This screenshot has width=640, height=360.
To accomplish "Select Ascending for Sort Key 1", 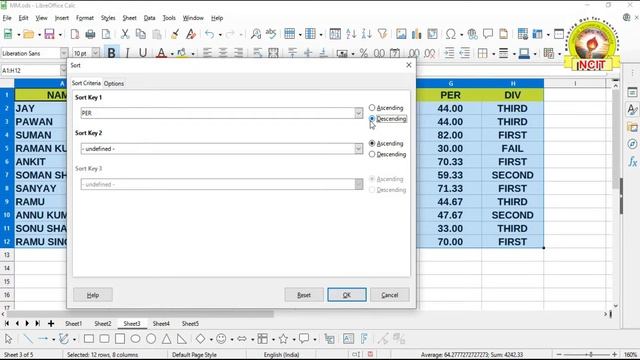I will 386,108.
